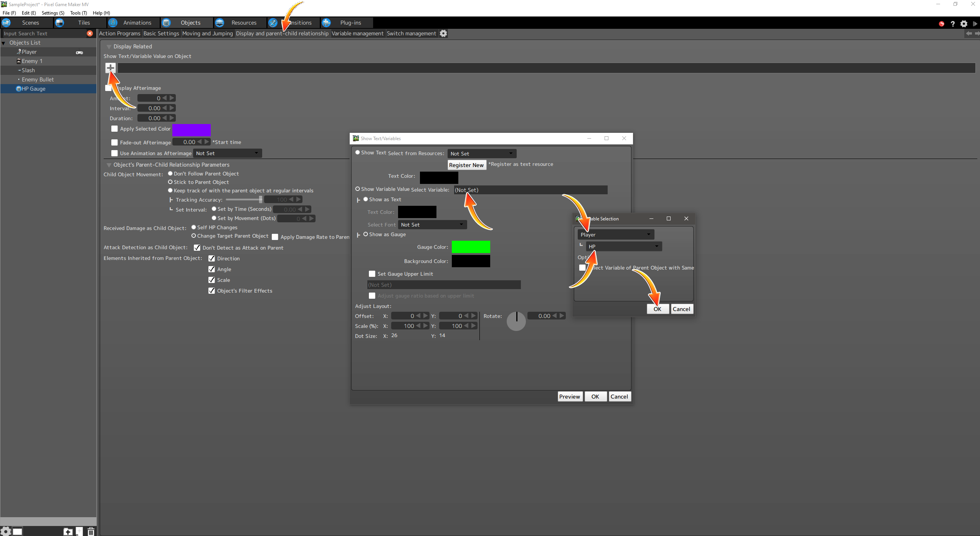Image resolution: width=980 pixels, height=536 pixels.
Task: Click the test play triangle icon
Action: (975, 23)
